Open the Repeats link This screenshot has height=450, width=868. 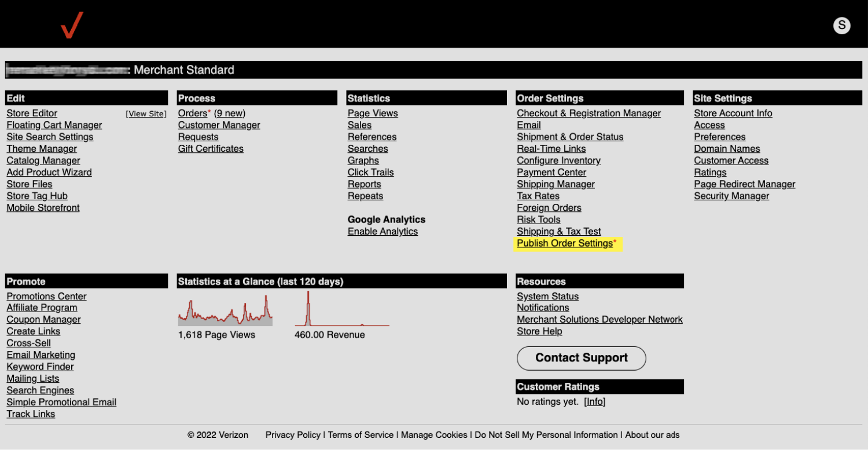pyautogui.click(x=365, y=196)
